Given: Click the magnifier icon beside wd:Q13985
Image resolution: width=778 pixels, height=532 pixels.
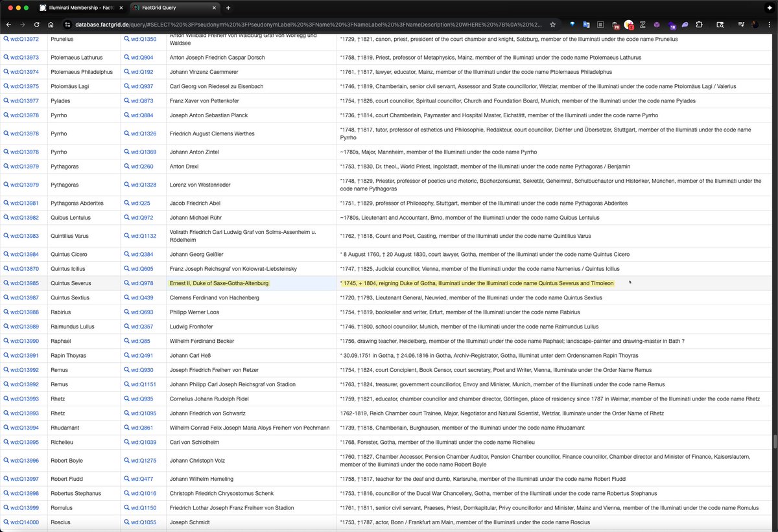Looking at the screenshot, I should tap(6, 283).
